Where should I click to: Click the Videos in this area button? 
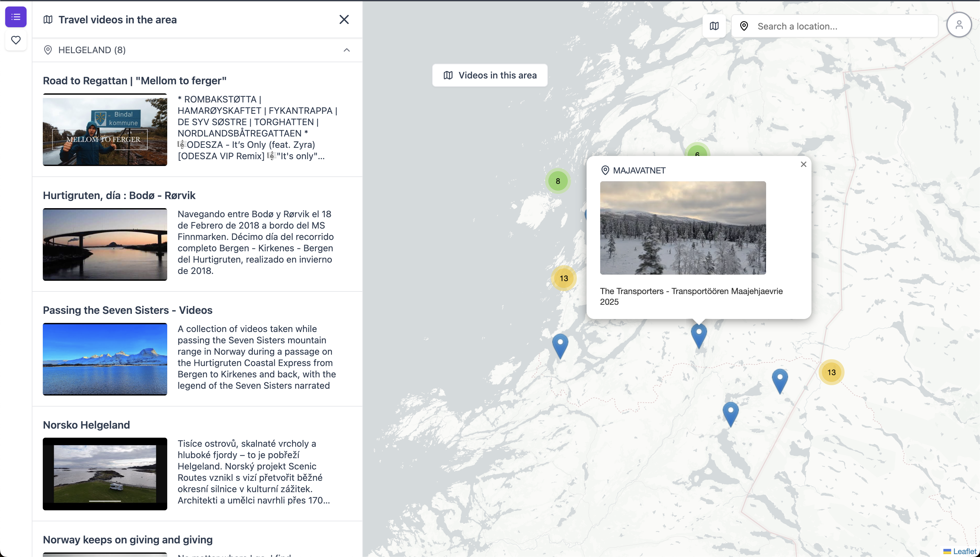[489, 75]
